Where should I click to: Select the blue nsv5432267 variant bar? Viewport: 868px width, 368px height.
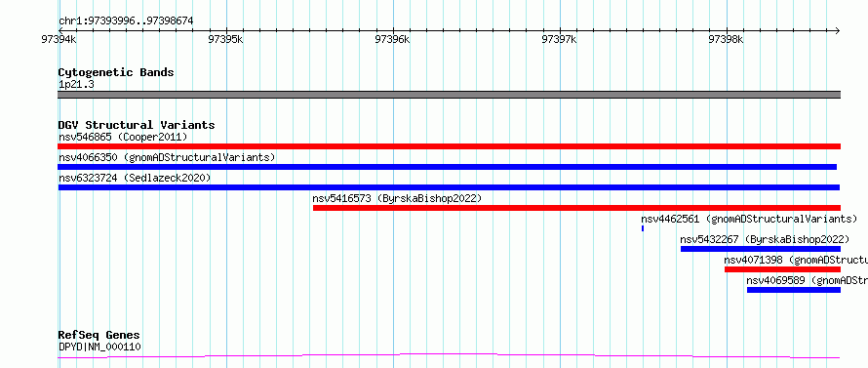click(760, 249)
